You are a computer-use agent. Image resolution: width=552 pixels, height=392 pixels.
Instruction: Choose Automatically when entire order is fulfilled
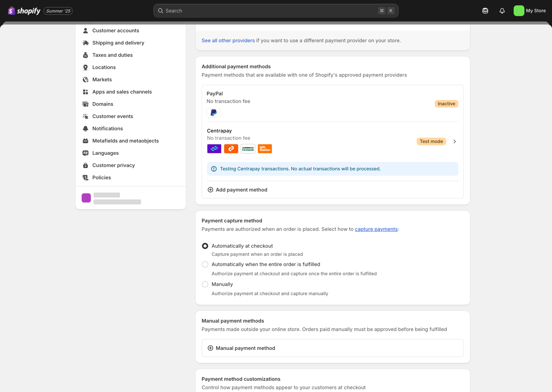pos(205,264)
